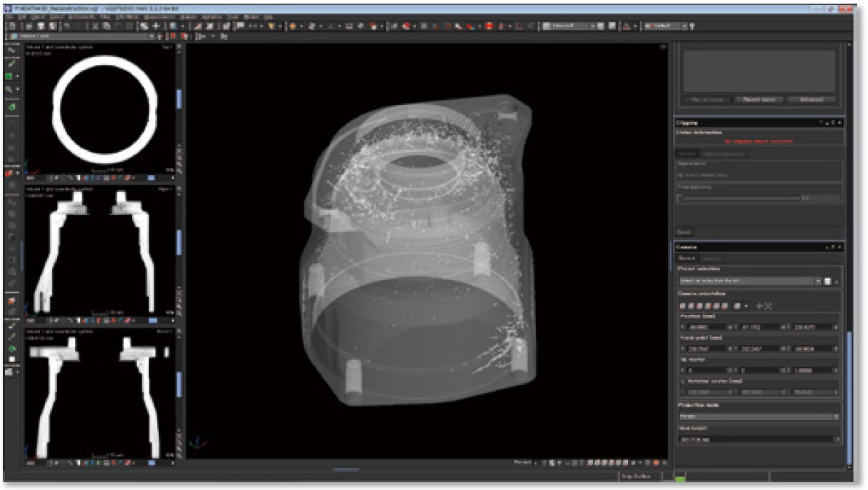Toggle the Rotation center checkbox
This screenshot has width=868, height=490.
683,381
